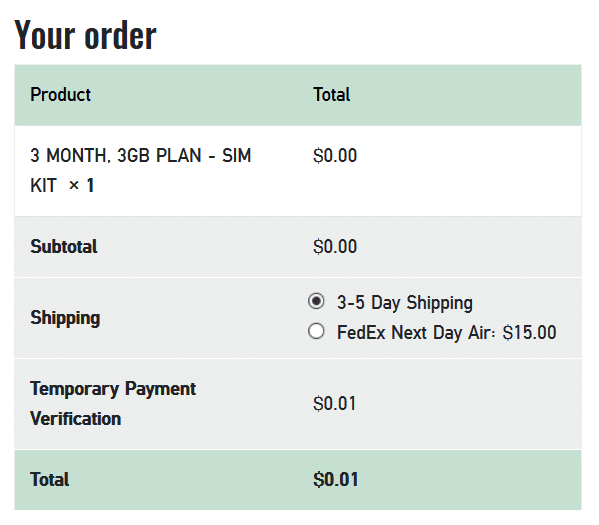Click the Shipping row label
The width and height of the screenshot is (599, 525).
(x=65, y=318)
